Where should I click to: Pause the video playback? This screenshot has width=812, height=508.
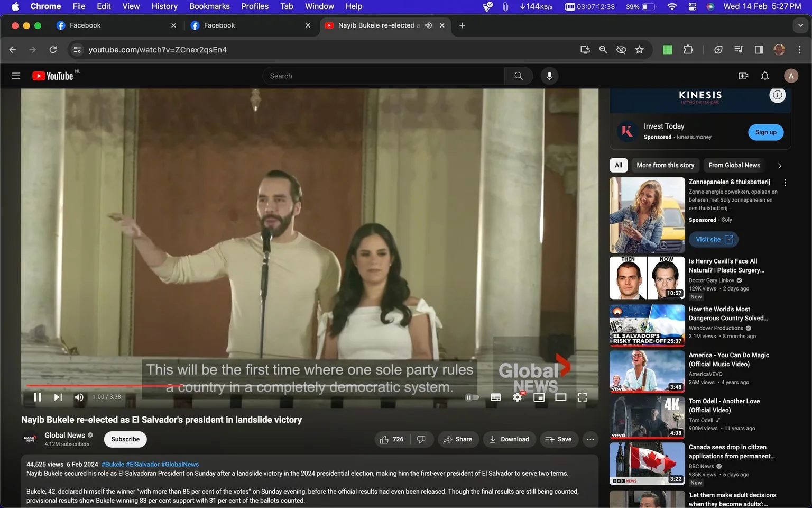37,397
